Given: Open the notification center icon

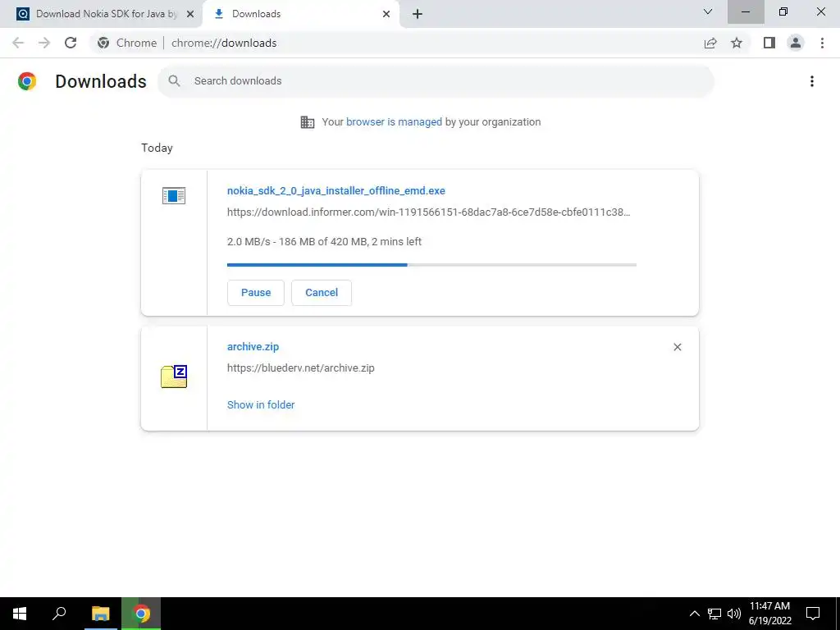Looking at the screenshot, I should [813, 614].
